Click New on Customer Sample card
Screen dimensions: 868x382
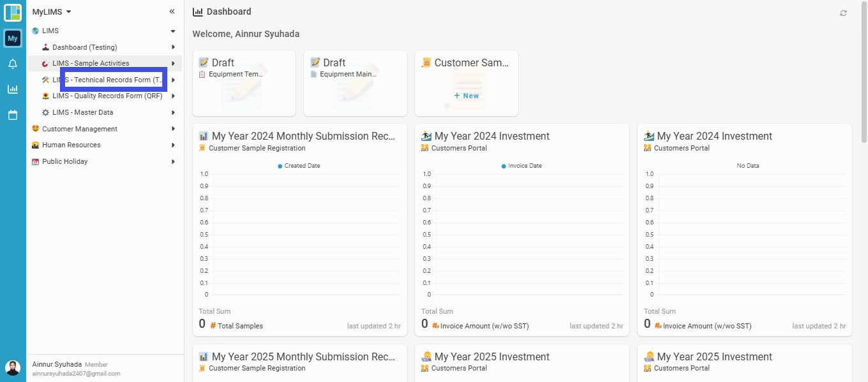coord(467,96)
